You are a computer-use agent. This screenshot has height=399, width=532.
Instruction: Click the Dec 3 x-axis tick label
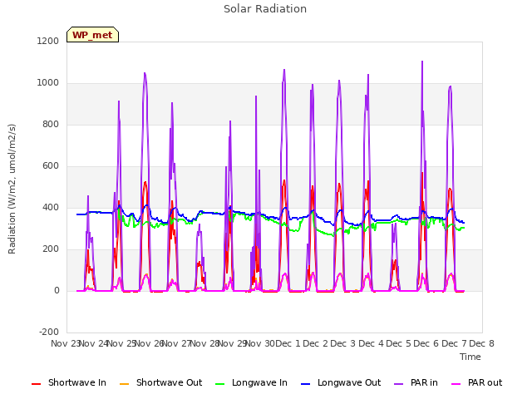click(343, 343)
